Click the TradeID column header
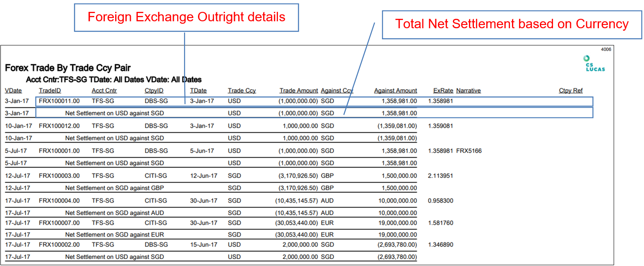 [x=50, y=90]
